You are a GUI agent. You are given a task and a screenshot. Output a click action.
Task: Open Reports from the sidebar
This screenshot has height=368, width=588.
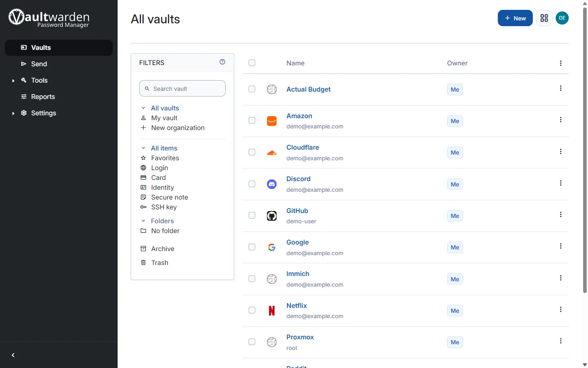(59, 97)
